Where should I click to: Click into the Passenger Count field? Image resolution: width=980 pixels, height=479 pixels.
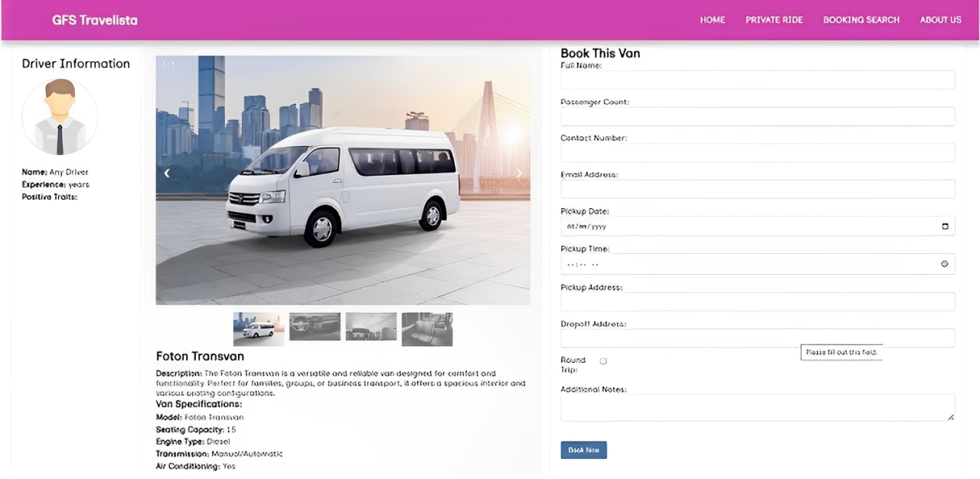[x=757, y=116]
